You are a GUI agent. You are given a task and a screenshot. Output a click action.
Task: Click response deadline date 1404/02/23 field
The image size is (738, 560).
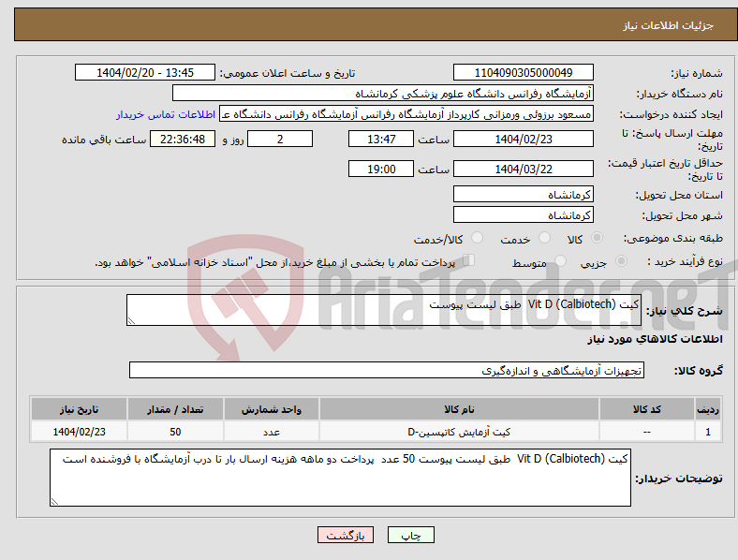click(x=523, y=139)
